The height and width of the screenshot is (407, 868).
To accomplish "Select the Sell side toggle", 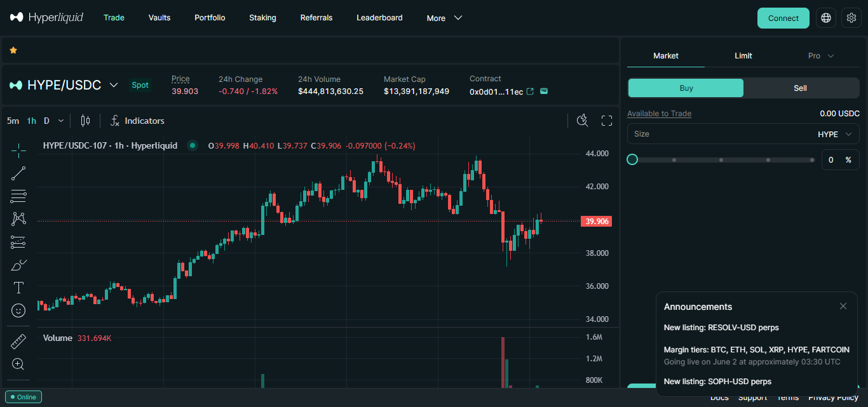I will point(801,88).
